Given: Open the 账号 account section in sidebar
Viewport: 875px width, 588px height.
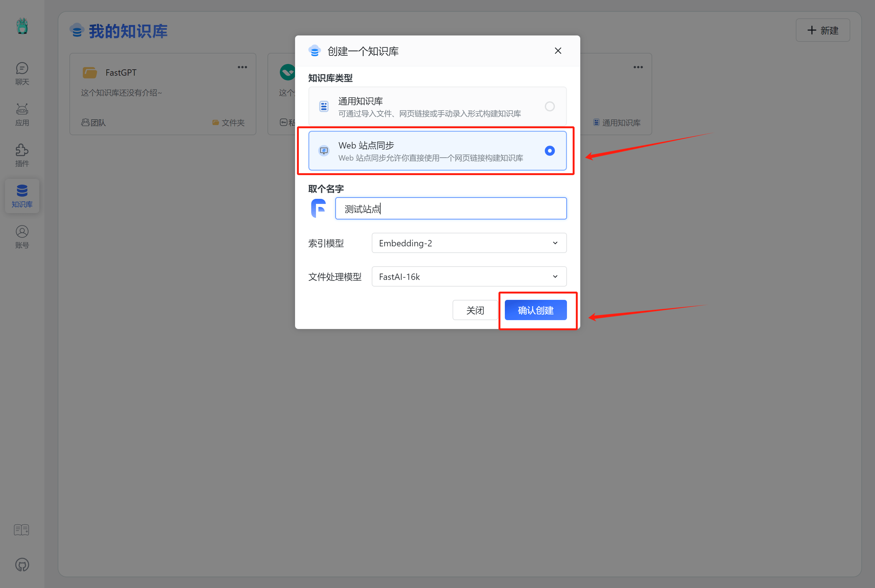Looking at the screenshot, I should click(22, 236).
